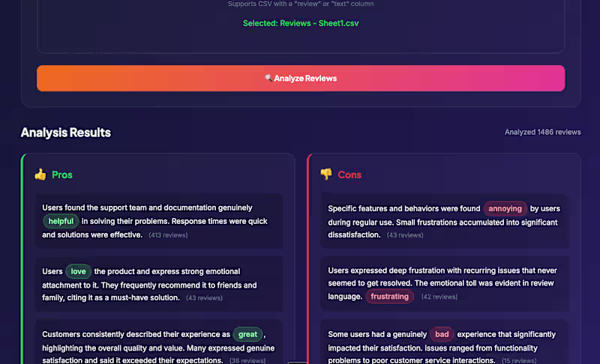Click the thumbs up icon beside Pros
The image size is (600, 364).
(40, 175)
